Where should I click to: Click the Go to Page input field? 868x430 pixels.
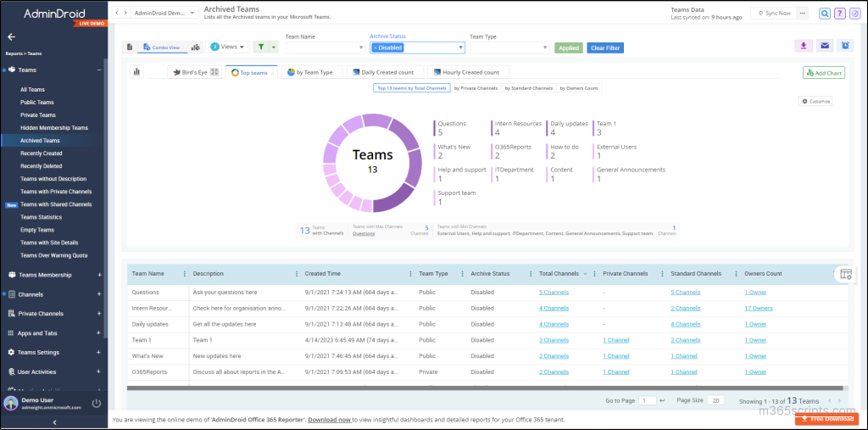pos(647,400)
